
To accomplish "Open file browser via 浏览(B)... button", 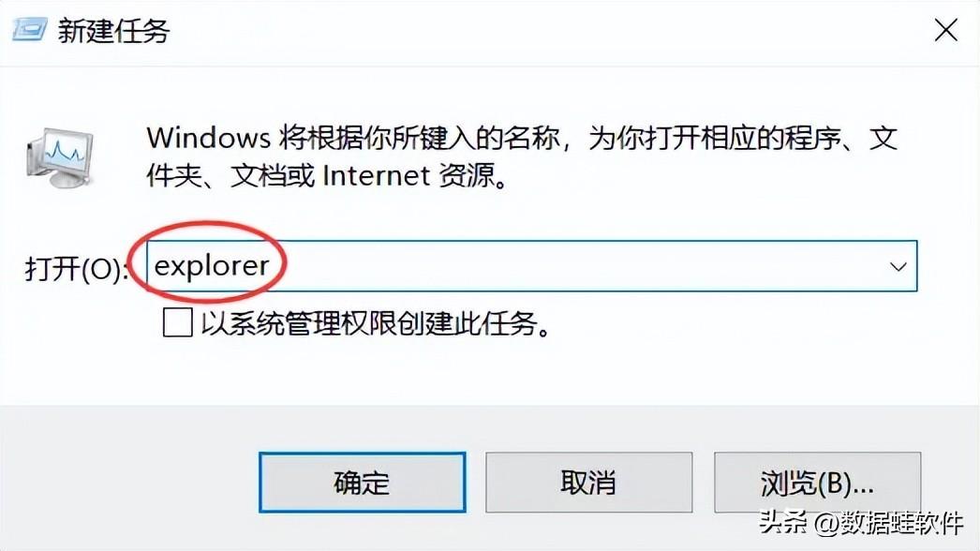I will tap(818, 483).
